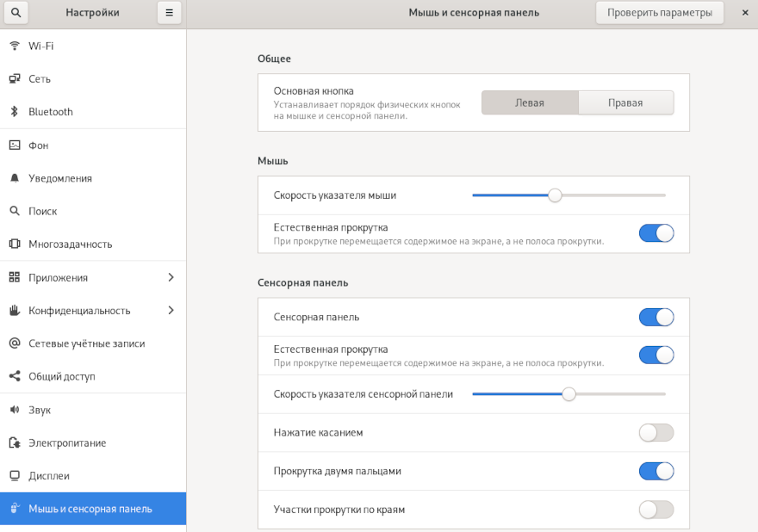This screenshot has height=532, width=758.
Task: Enable the Нажатие касанием switch
Action: [655, 432]
